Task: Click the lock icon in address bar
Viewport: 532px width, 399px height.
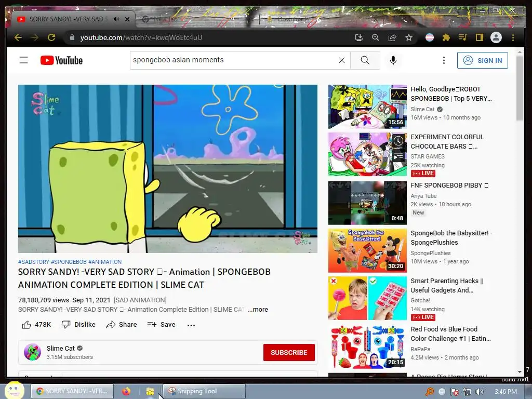Action: pyautogui.click(x=72, y=37)
